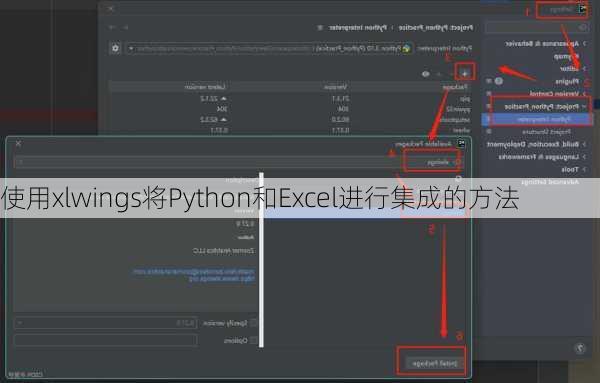Click the wheel package row
600x383 pixels.
(291, 130)
